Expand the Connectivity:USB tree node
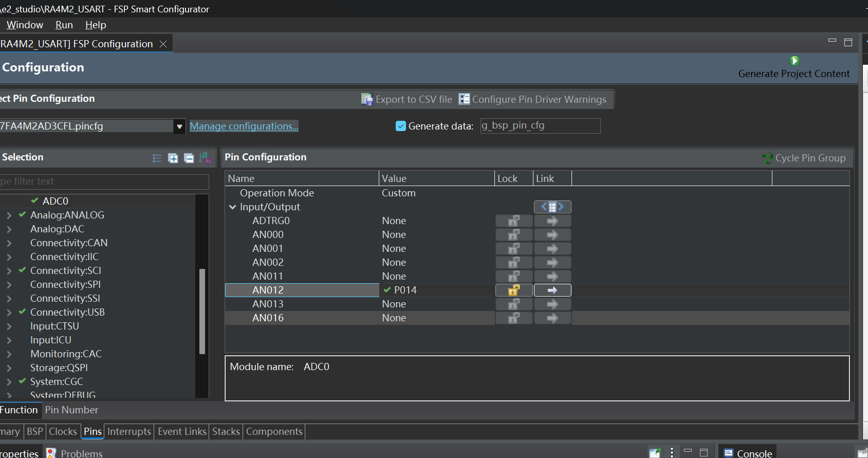868x458 pixels. coord(9,313)
